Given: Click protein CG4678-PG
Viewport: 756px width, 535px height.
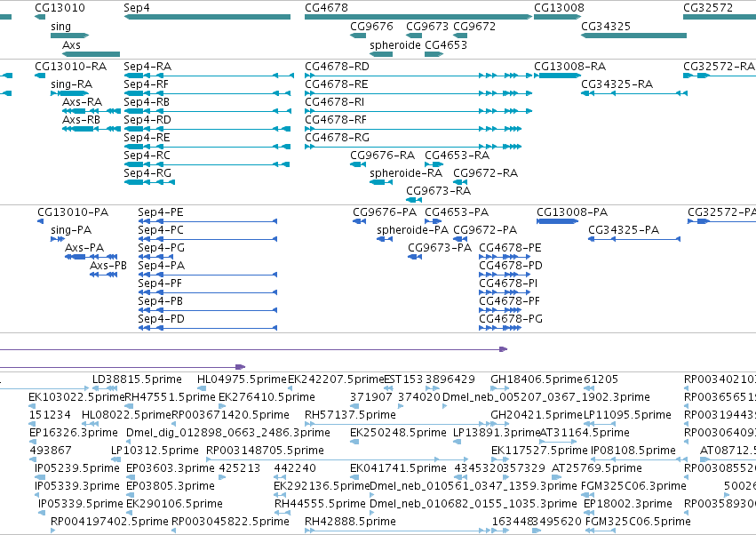Looking at the screenshot, I should click(x=500, y=328).
